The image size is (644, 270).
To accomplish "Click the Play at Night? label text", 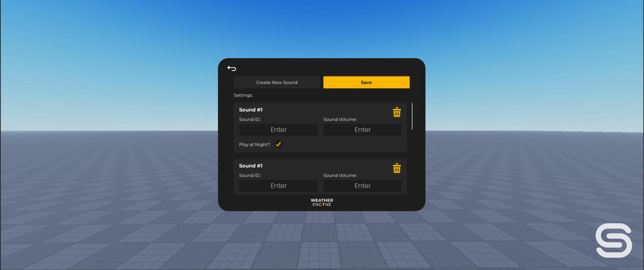I will point(254,144).
